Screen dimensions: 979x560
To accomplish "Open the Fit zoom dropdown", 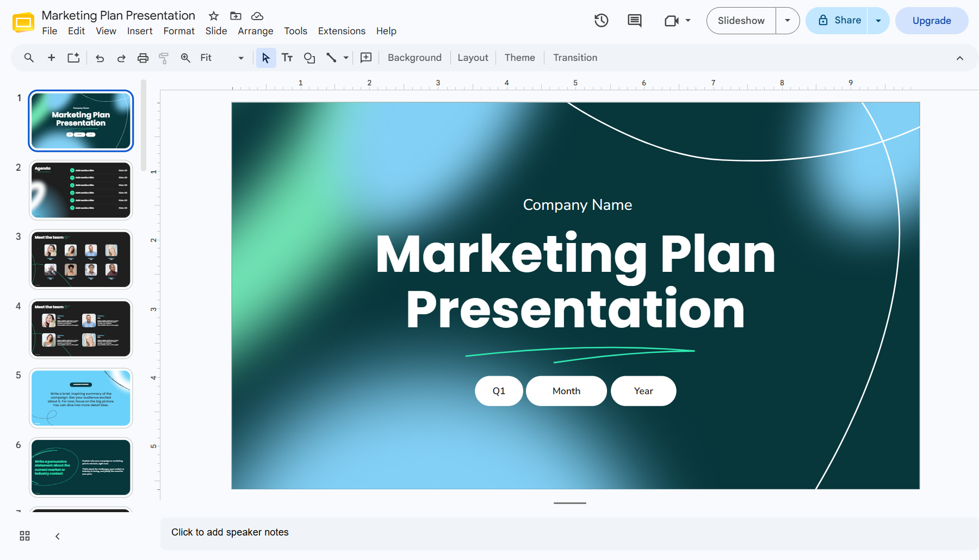I will (222, 58).
